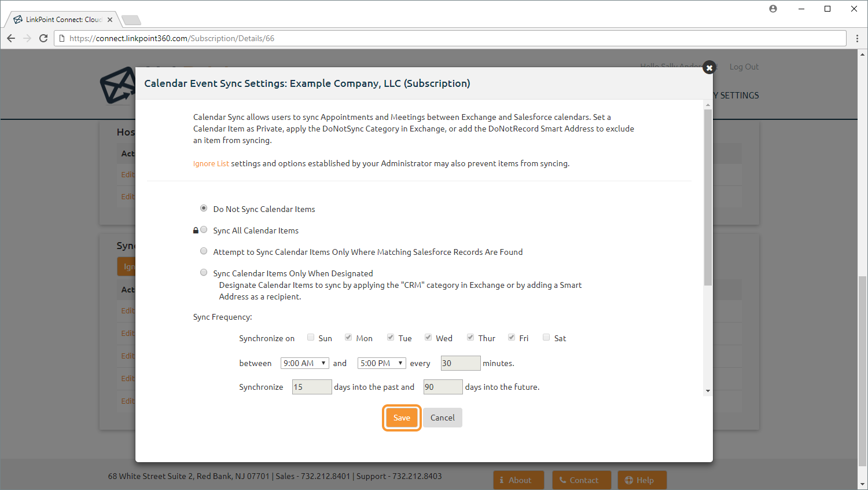
Task: Click the days into the past field
Action: point(312,387)
